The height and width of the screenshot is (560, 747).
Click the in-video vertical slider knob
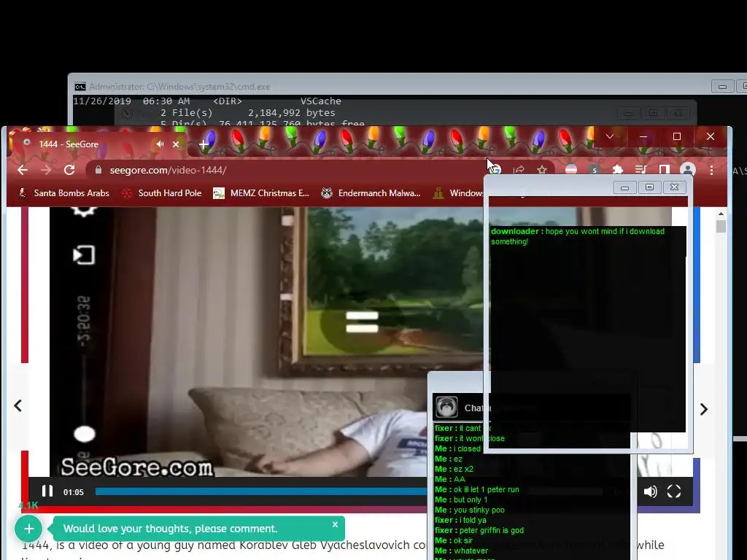(x=85, y=434)
